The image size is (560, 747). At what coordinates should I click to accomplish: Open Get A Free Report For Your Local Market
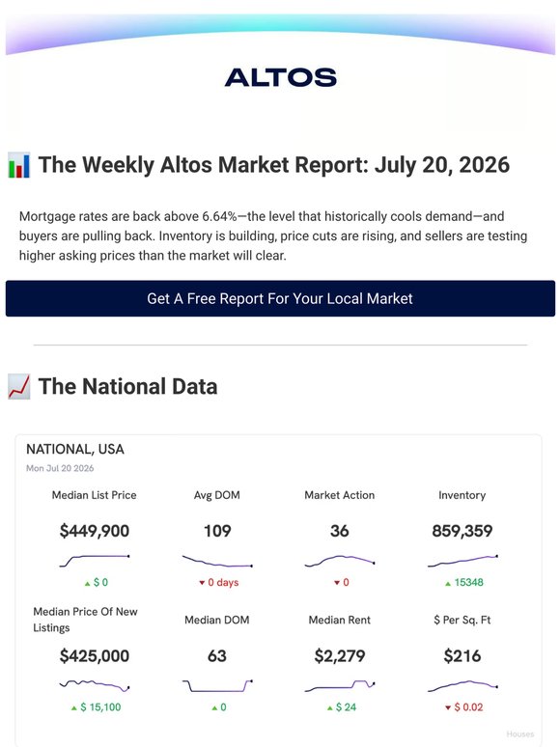(280, 298)
